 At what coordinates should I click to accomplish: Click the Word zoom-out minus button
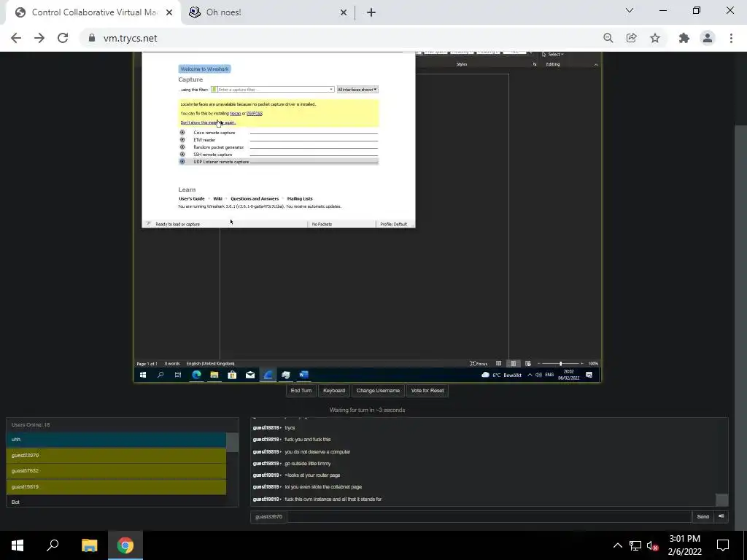point(539,363)
